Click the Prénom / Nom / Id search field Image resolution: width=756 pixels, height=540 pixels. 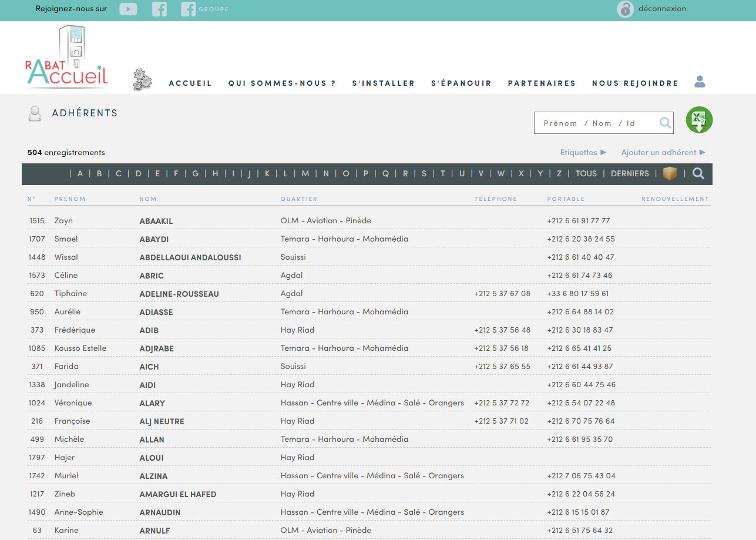[596, 123]
